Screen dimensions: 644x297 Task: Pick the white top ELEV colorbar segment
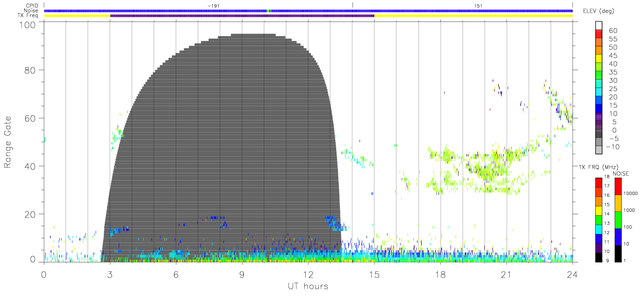[x=599, y=26]
